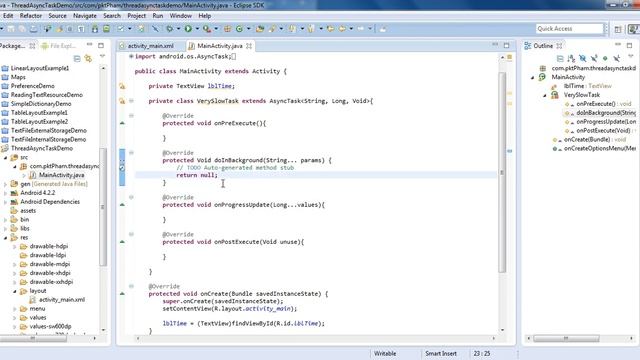Screen dimensions: 640x360
Task: Click the Android Virtual Device Manager icon
Action: [106, 29]
